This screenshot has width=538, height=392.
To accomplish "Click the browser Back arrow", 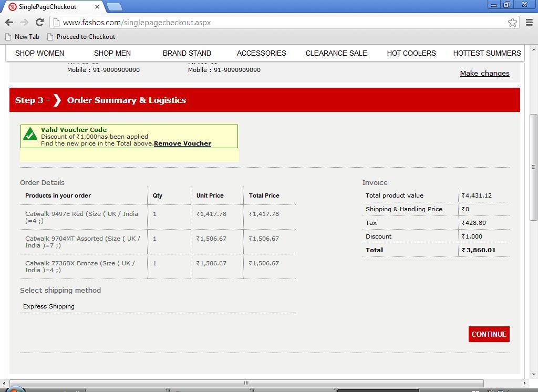I will tap(9, 22).
